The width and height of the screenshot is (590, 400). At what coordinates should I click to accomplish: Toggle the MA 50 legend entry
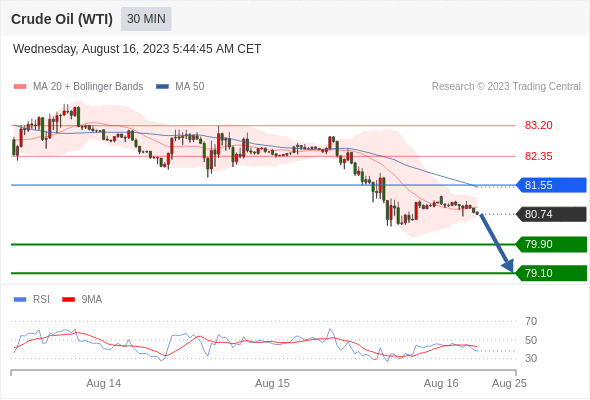[180, 87]
